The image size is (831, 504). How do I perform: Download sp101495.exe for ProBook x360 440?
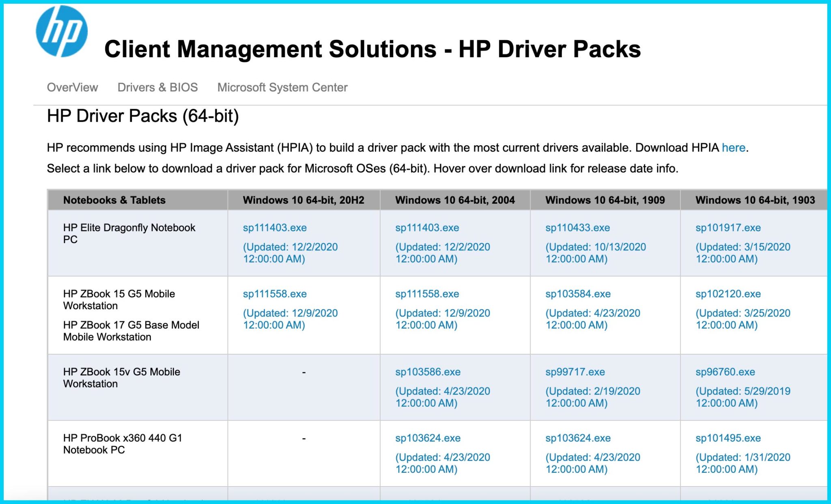point(728,438)
